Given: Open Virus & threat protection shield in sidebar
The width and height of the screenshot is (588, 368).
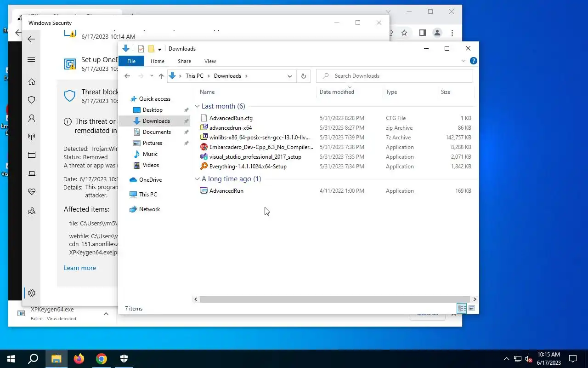Looking at the screenshot, I should tap(32, 100).
